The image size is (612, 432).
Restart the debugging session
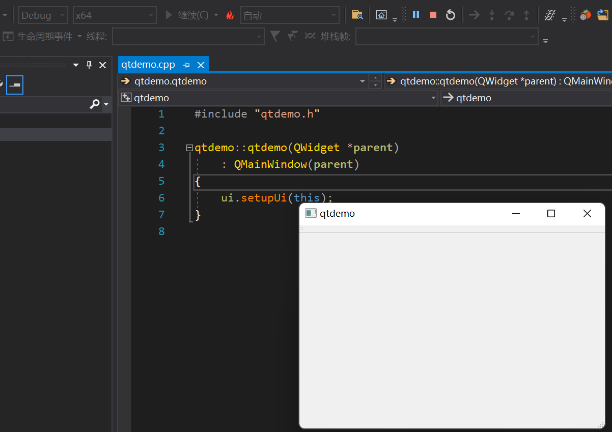(451, 15)
